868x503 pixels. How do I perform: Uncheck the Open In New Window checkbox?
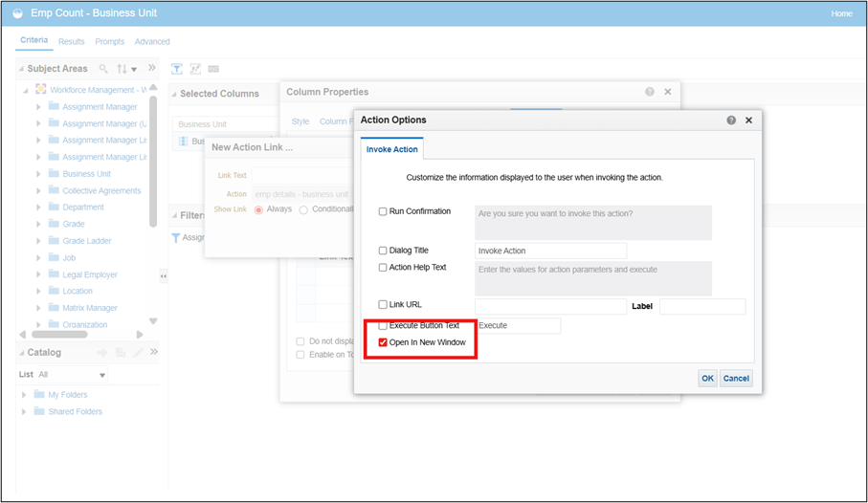[x=384, y=342]
